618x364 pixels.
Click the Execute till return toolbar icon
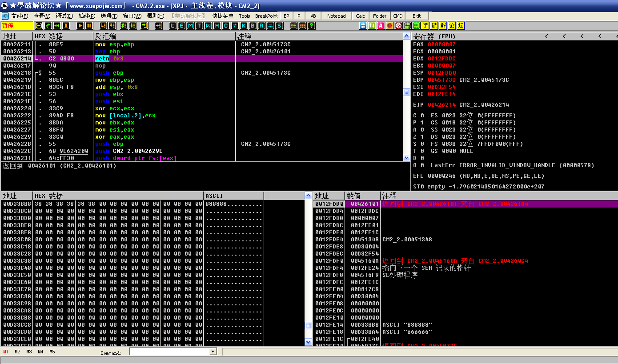tap(144, 26)
